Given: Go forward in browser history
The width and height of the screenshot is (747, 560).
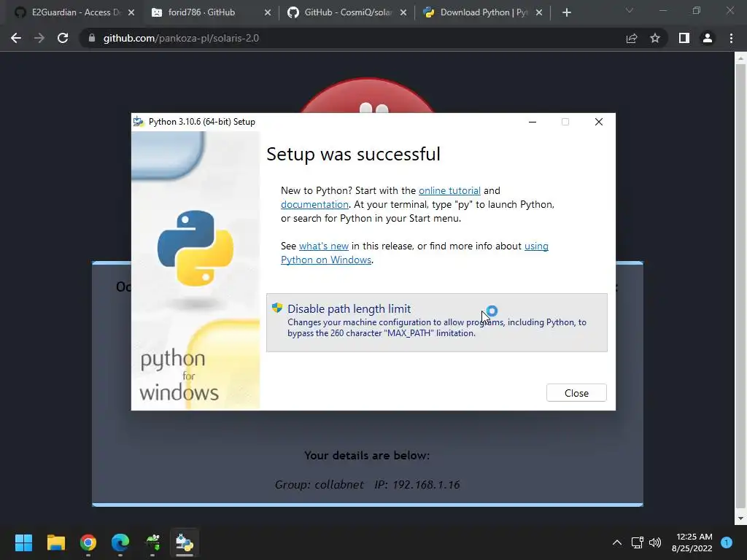Looking at the screenshot, I should pyautogui.click(x=39, y=38).
